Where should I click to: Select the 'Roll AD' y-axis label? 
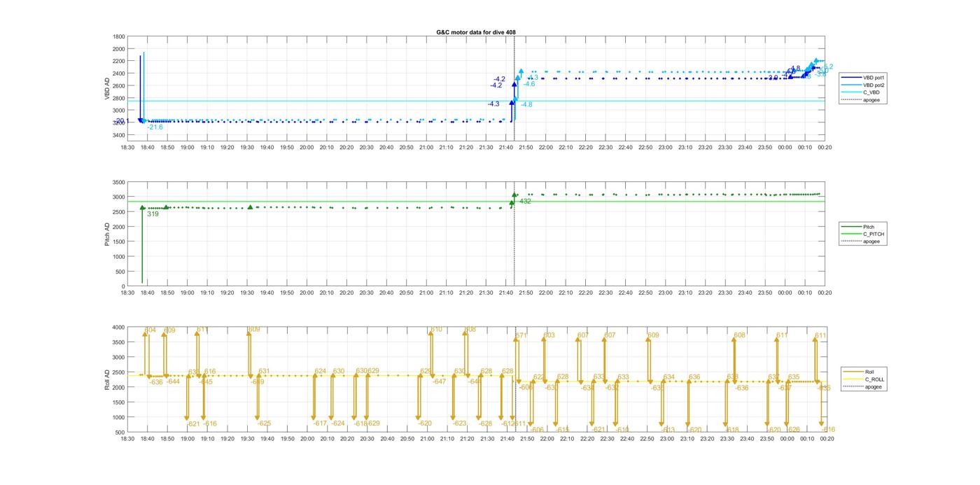[107, 379]
